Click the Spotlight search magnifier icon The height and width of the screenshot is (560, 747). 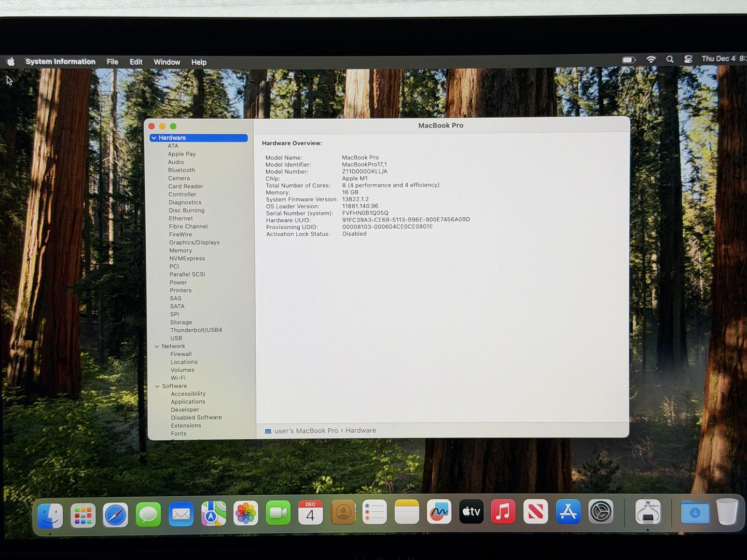[670, 60]
